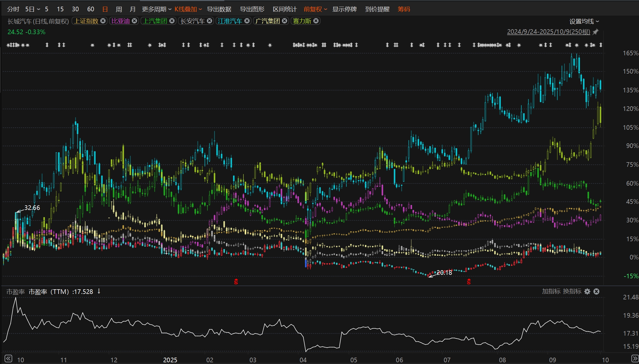Toggle 显示停牌 display option
This screenshot has width=639, height=364.
click(344, 9)
